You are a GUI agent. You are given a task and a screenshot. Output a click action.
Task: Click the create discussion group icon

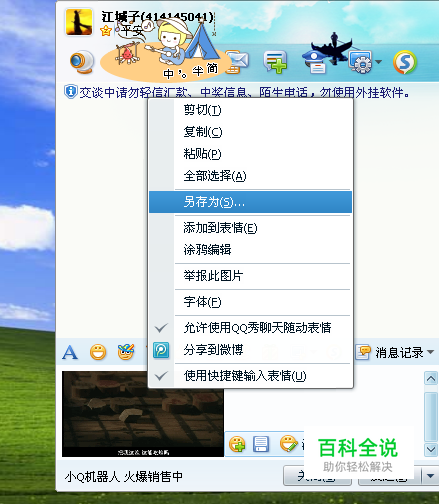[x=275, y=62]
